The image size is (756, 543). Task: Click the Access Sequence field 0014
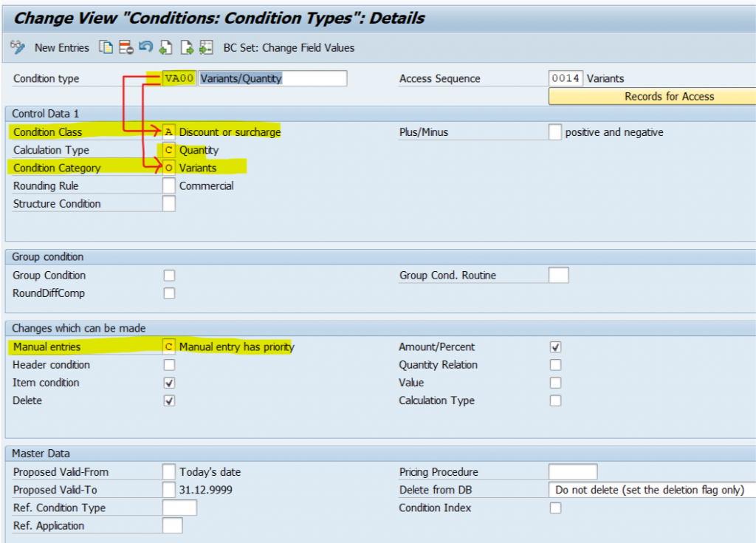tap(566, 78)
